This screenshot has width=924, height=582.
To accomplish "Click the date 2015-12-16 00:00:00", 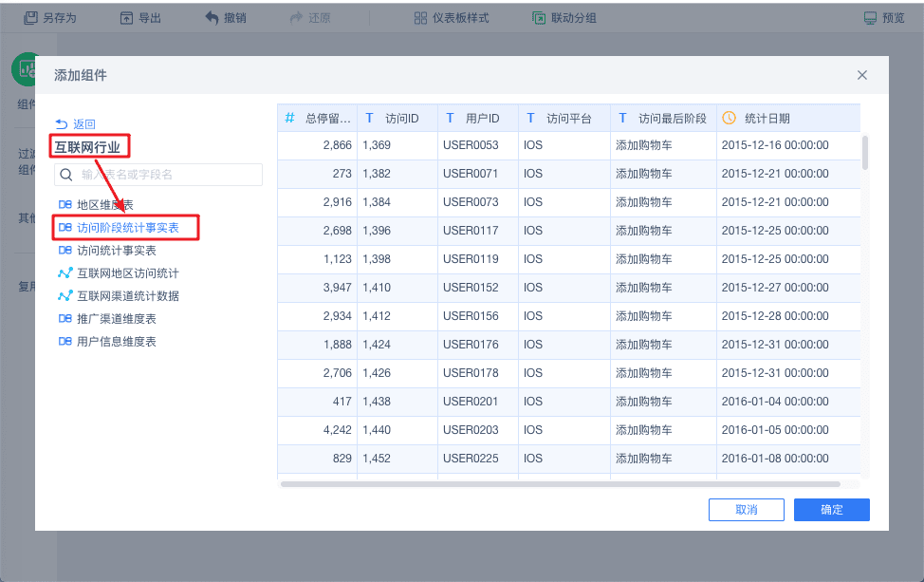I will click(775, 145).
